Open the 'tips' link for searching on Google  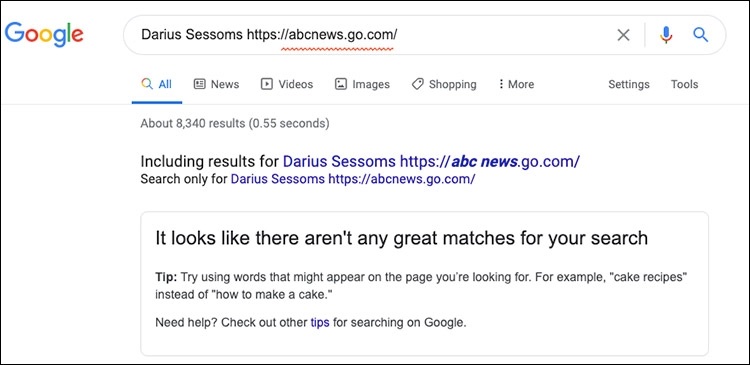tap(320, 322)
